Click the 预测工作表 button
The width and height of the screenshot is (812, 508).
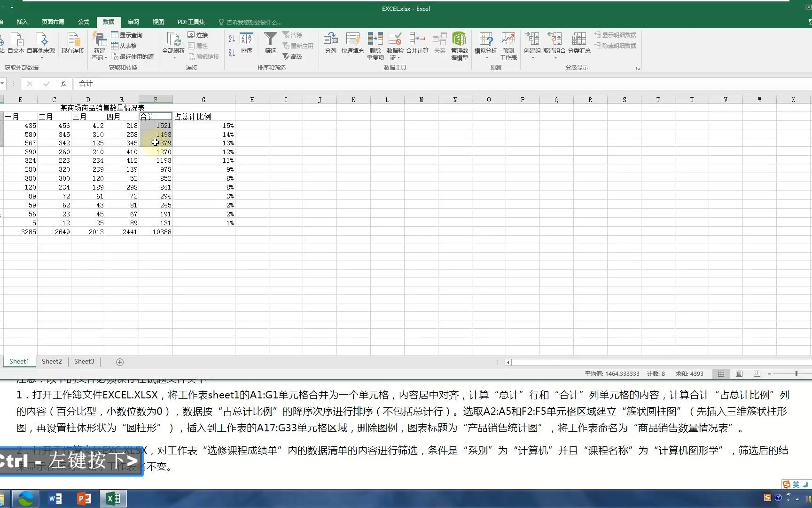[x=508, y=45]
